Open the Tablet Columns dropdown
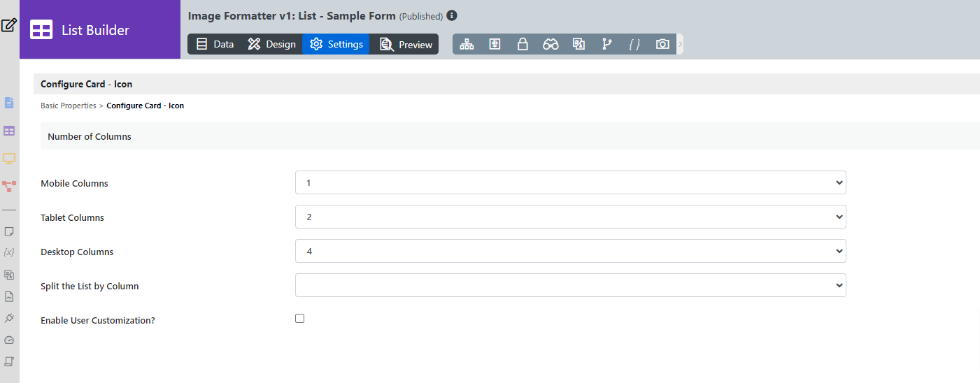Viewport: 980px width, 383px height. click(570, 217)
